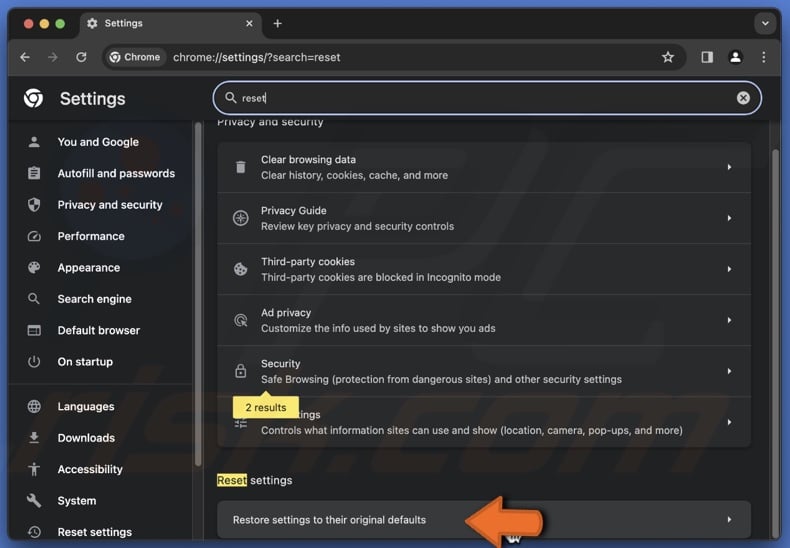Viewport: 790px width, 548px height.
Task: Open Default browser section
Action: 99,330
